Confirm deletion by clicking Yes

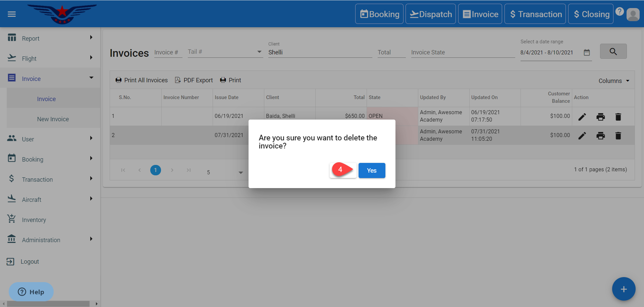pos(372,171)
